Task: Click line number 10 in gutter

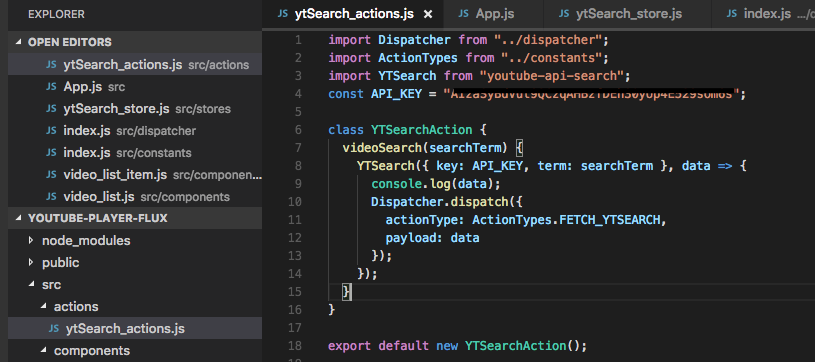Action: coord(295,202)
